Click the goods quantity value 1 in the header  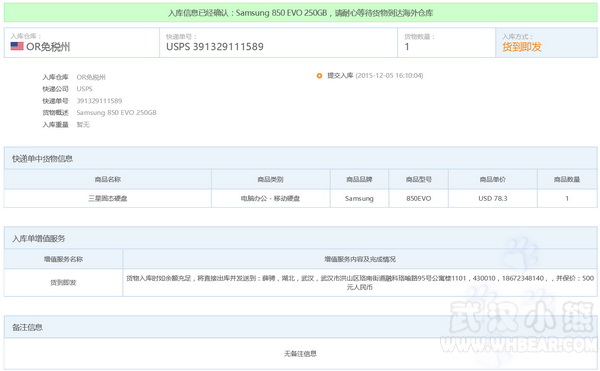click(x=407, y=47)
